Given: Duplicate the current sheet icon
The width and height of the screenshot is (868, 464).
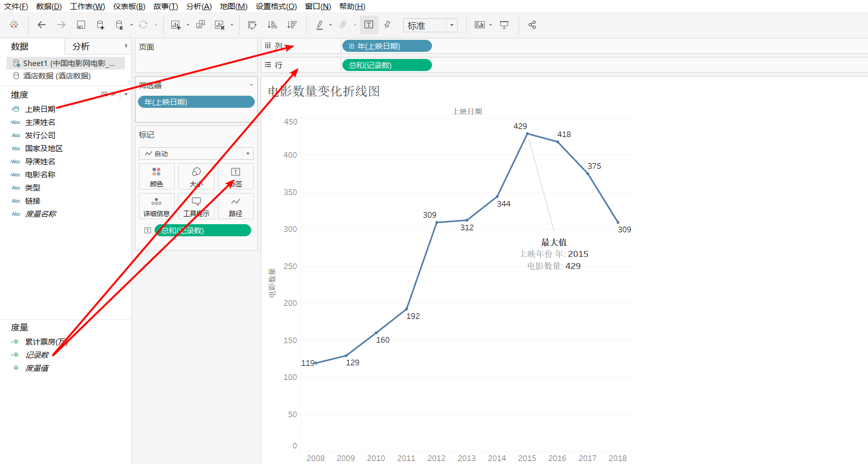Looking at the screenshot, I should 200,25.
